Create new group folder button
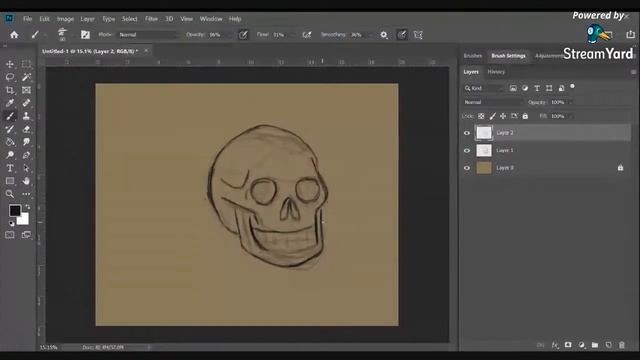This screenshot has width=640, height=360. click(x=595, y=345)
